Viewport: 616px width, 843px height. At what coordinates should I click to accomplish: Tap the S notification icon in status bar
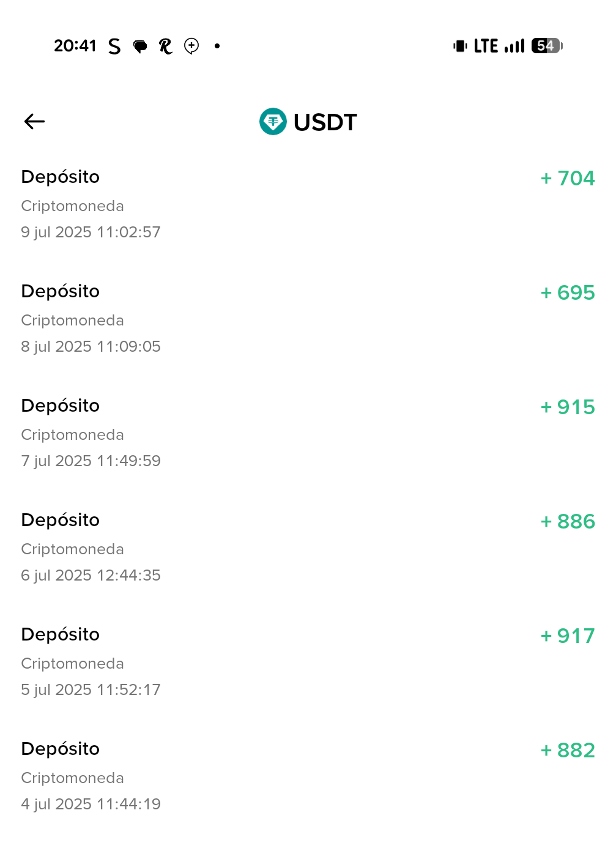[114, 46]
